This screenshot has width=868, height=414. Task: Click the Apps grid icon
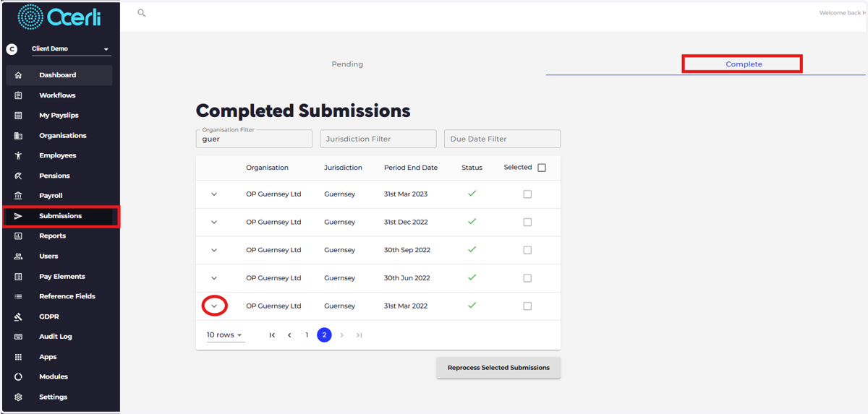coord(19,357)
